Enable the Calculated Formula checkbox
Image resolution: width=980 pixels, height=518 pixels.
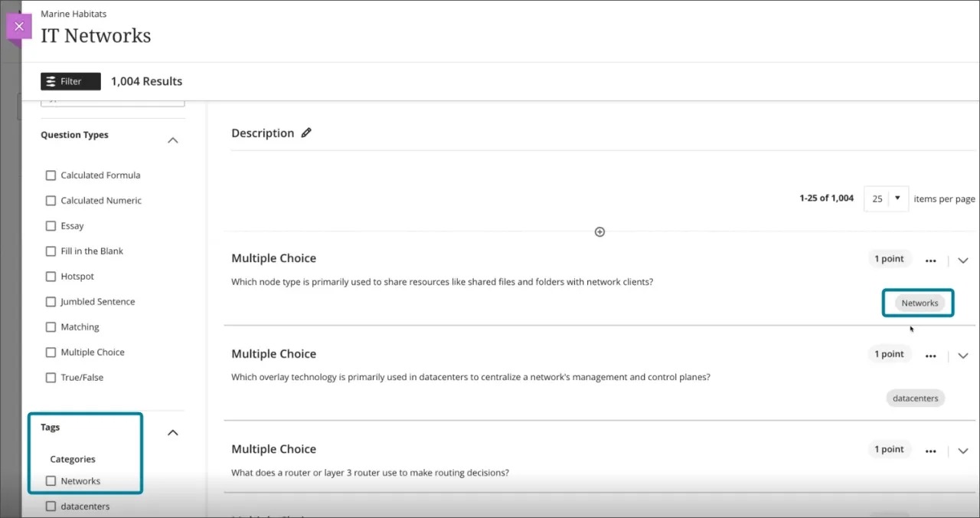(x=51, y=175)
